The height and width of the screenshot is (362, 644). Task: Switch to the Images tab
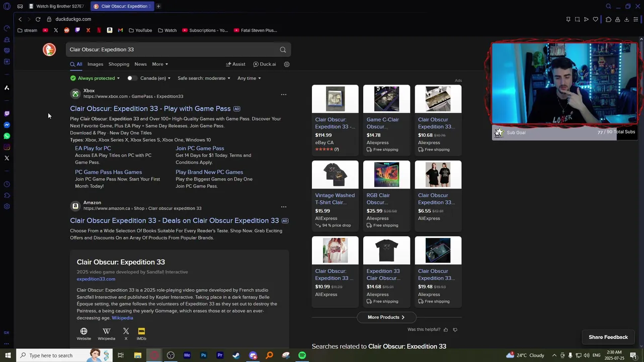coord(95,64)
